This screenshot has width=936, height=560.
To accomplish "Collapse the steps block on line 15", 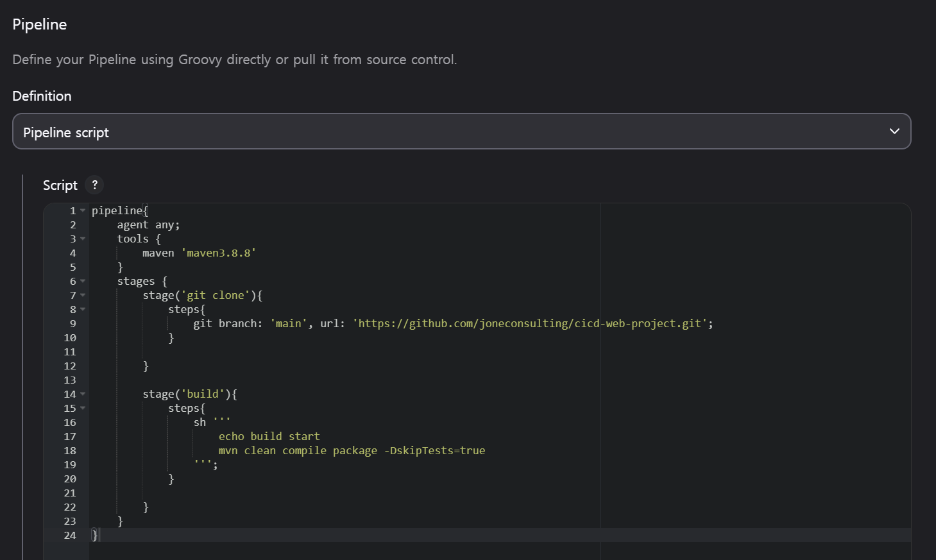I will (83, 408).
